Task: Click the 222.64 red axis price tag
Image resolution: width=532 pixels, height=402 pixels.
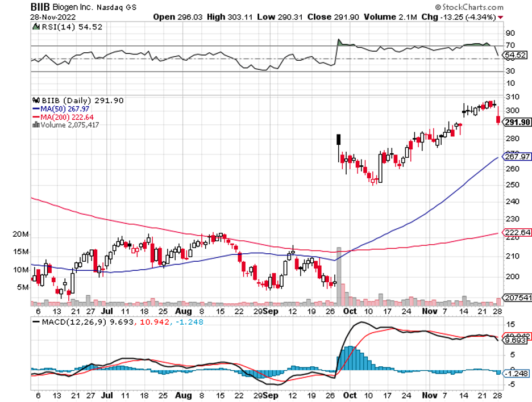Action: 517,232
